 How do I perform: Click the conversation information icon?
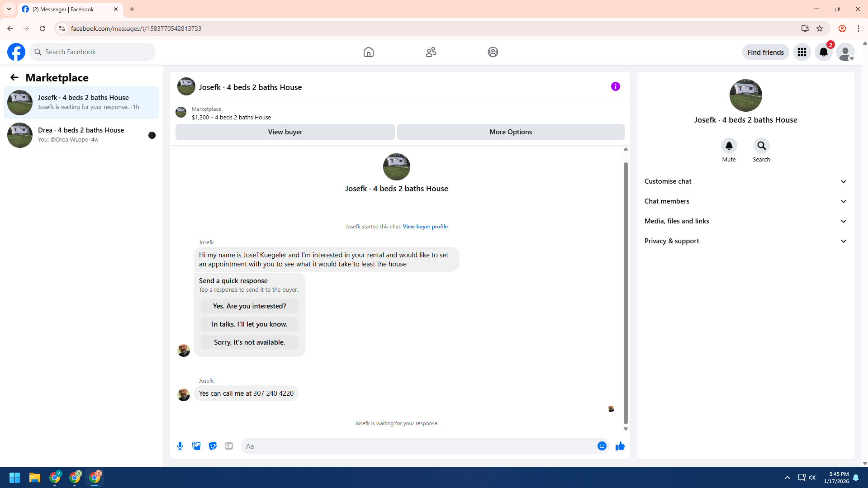[616, 86]
